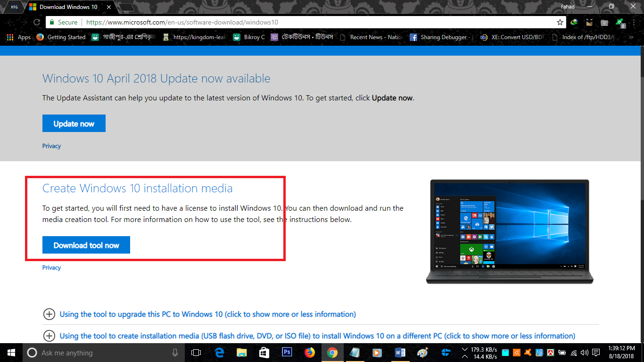Viewport: 644px width, 362px height.
Task: Click the green Secure padlock icon
Action: tap(51, 22)
